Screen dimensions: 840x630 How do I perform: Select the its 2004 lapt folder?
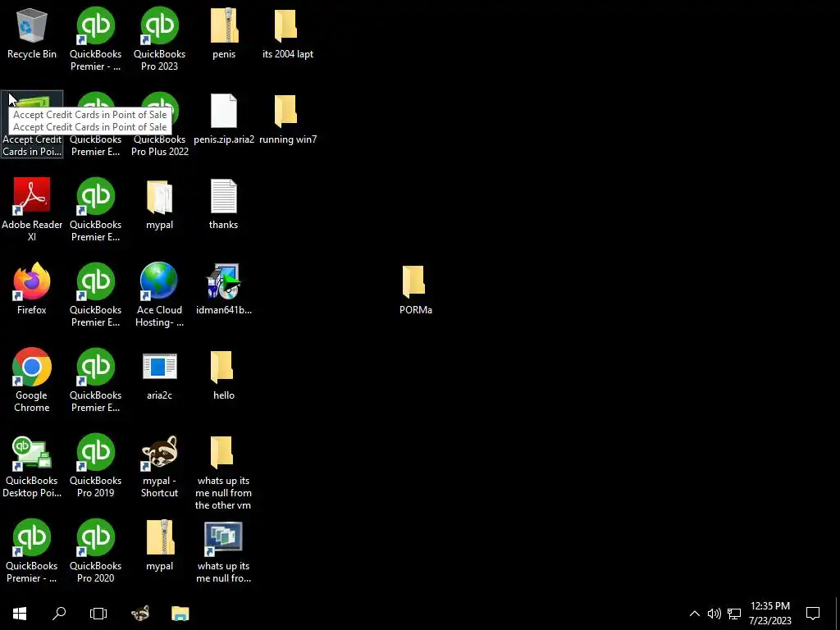tap(288, 34)
